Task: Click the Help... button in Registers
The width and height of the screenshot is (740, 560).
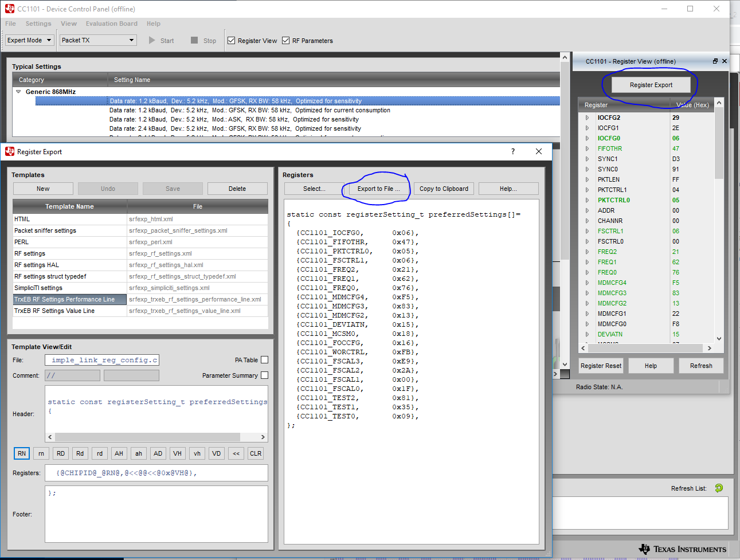Action: [x=508, y=189]
